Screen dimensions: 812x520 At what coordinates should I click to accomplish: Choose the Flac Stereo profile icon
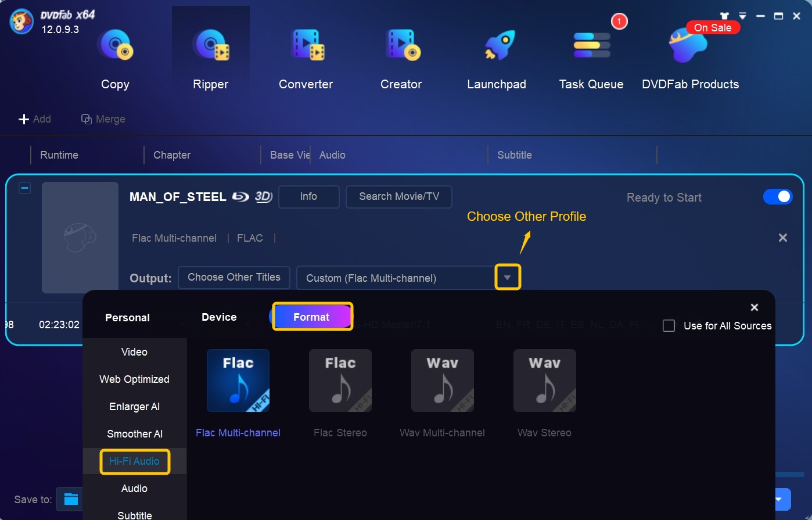(x=340, y=381)
